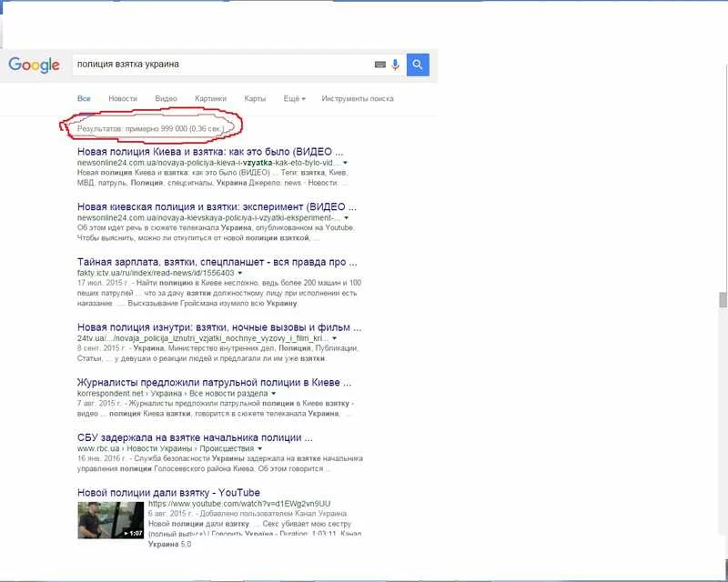The image size is (728, 582).
Task: Click the fakty.ictv.ua URL text
Action: [156, 273]
